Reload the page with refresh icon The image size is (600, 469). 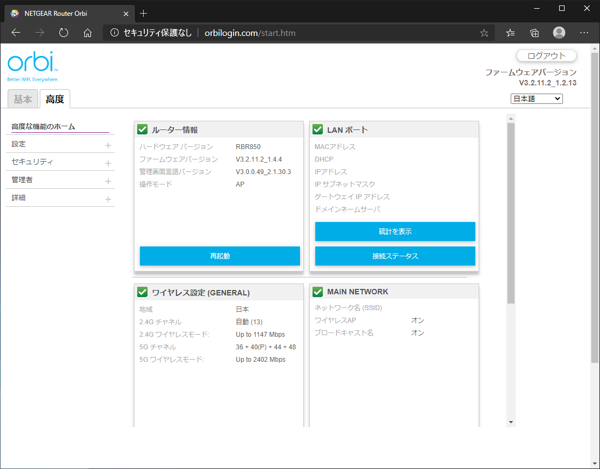(64, 33)
